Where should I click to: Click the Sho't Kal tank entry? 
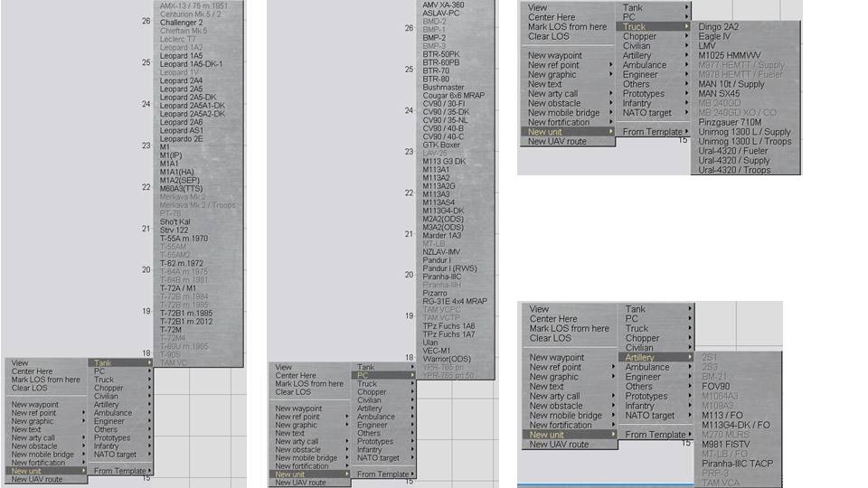(x=175, y=221)
